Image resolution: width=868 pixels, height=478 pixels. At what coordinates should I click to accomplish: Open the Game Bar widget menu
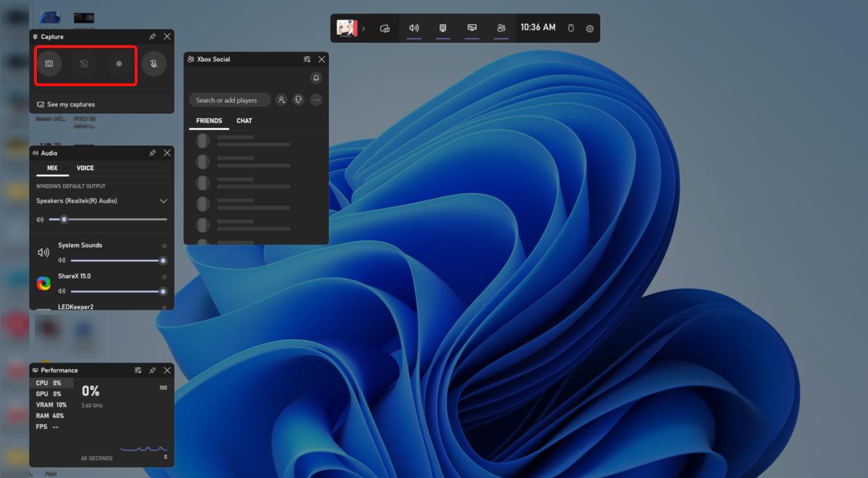tap(385, 28)
